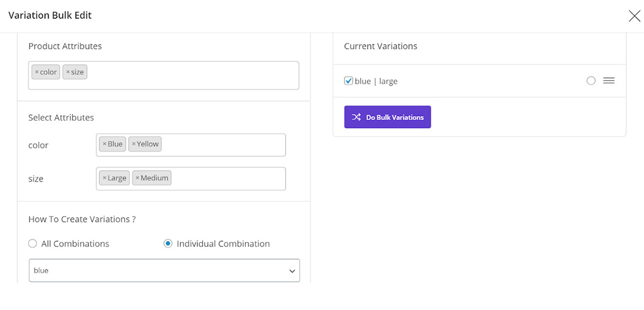644x310 pixels.
Task: Remove the Medium size value
Action: pos(137,178)
